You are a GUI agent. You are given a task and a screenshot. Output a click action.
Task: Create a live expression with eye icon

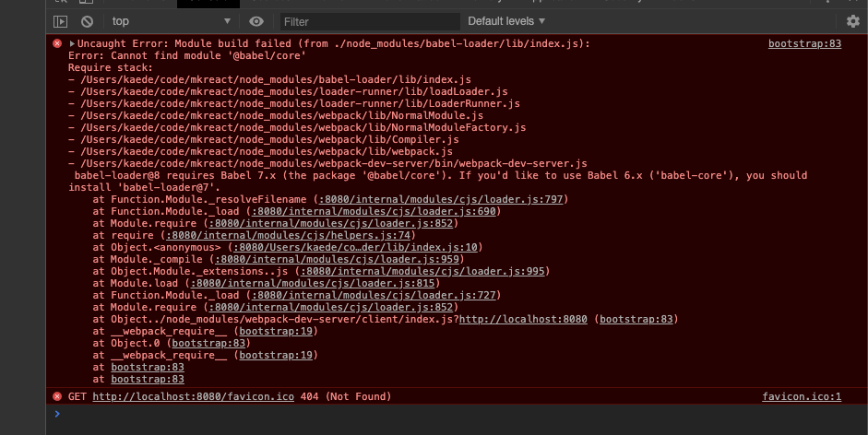(256, 21)
